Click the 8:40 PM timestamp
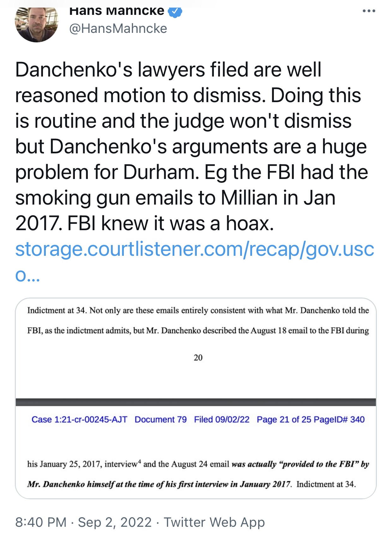Screen dimensions: 392x535 click(x=41, y=522)
